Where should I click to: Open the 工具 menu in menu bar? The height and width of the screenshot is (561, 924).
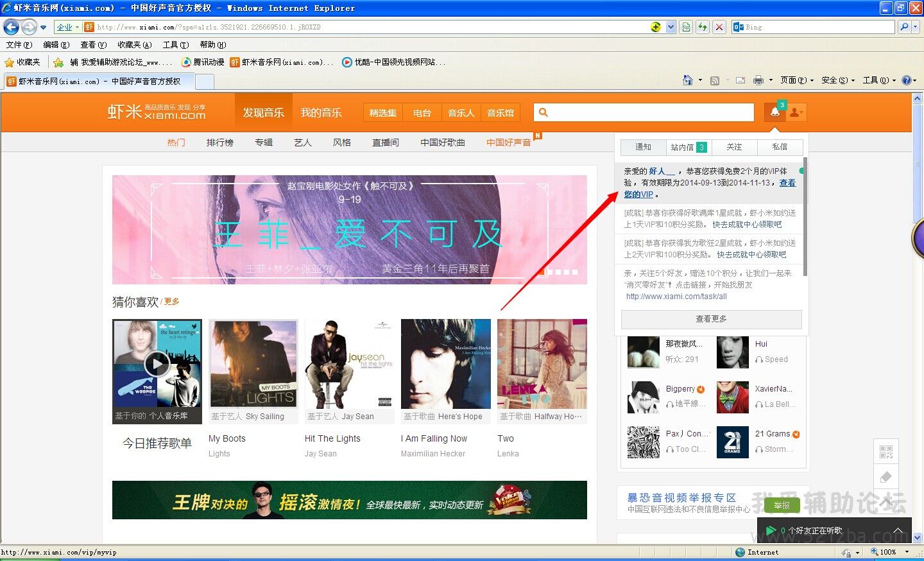point(175,45)
